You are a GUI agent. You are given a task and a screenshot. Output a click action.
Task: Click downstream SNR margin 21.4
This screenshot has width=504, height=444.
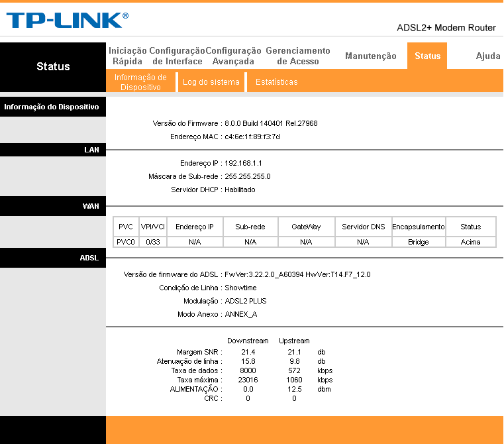click(248, 352)
